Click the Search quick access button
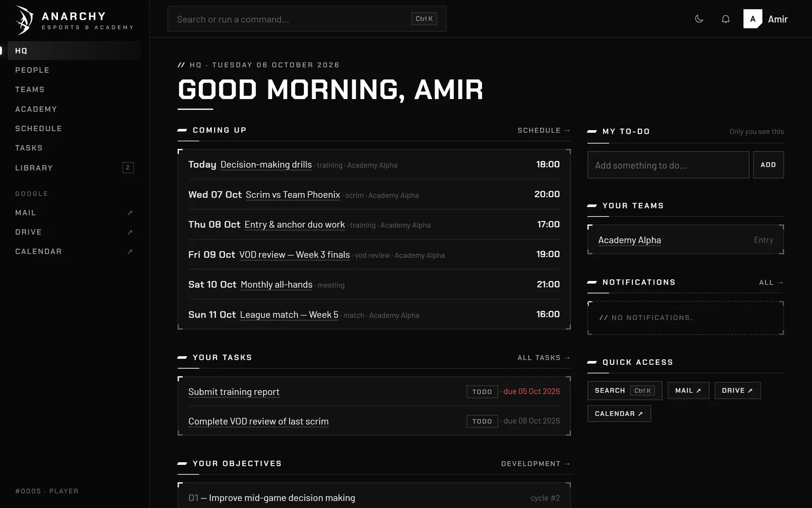The image size is (812, 508). 625,391
